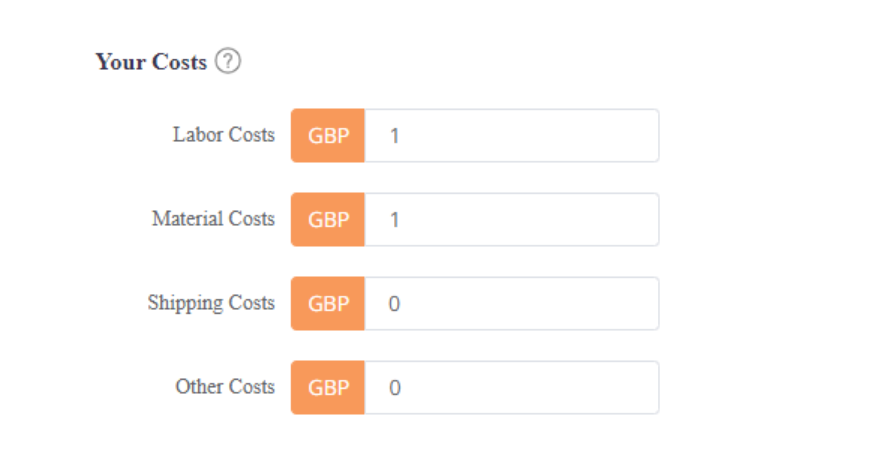879x462 pixels.
Task: Click the Shipping Costs label text
Action: (211, 302)
